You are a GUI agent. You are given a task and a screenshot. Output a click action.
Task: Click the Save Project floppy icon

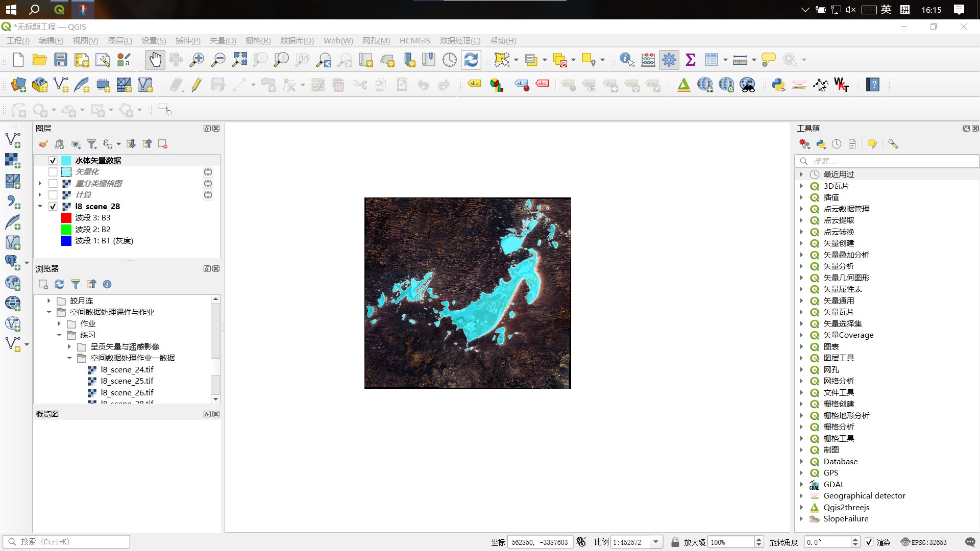point(61,60)
